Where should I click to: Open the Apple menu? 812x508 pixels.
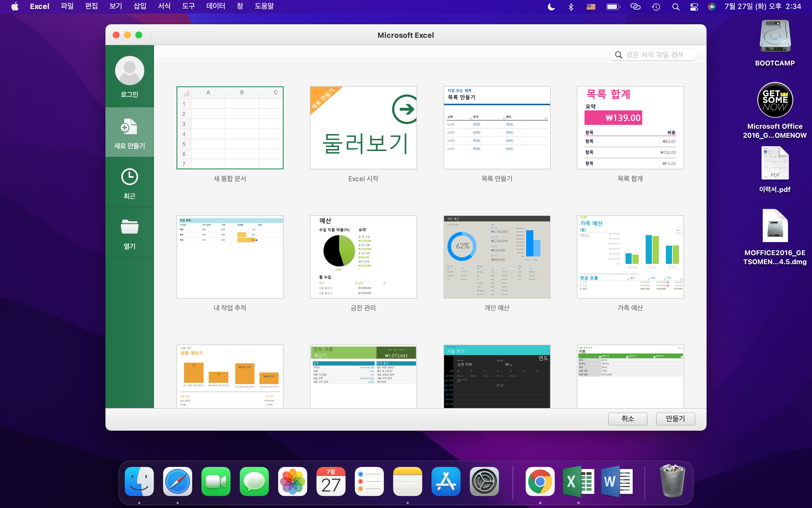(15, 6)
